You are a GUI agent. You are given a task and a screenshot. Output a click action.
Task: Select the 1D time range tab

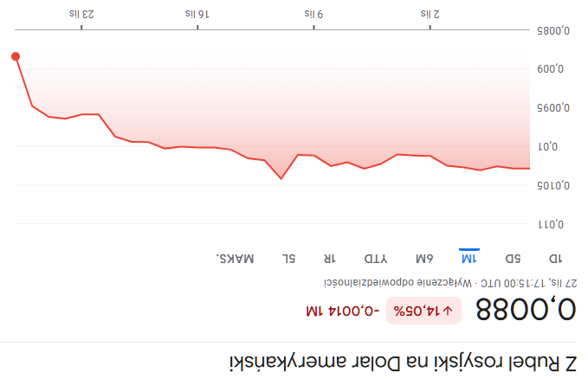click(556, 258)
